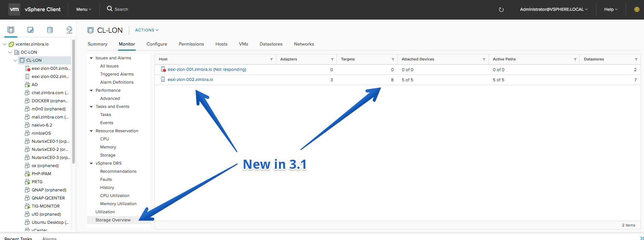644x240 pixels.
Task: Click the host icon for esxi-zlon-002 row
Action: click(163, 79)
